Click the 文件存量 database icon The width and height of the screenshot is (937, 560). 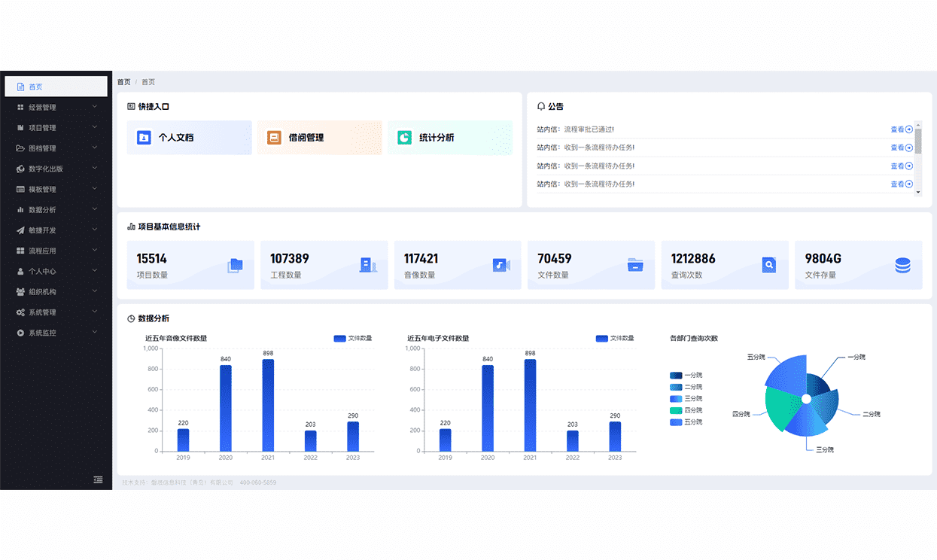pyautogui.click(x=902, y=265)
